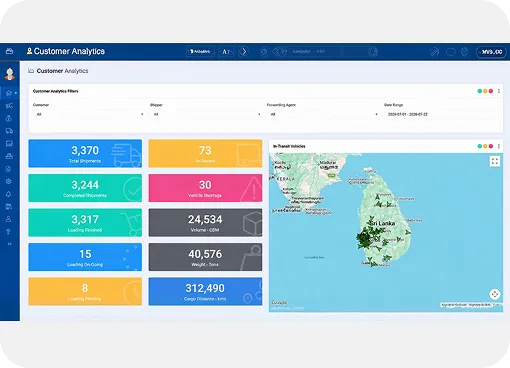
Task: Open In-Transit Vehicles three-dot menu
Action: pos(499,146)
